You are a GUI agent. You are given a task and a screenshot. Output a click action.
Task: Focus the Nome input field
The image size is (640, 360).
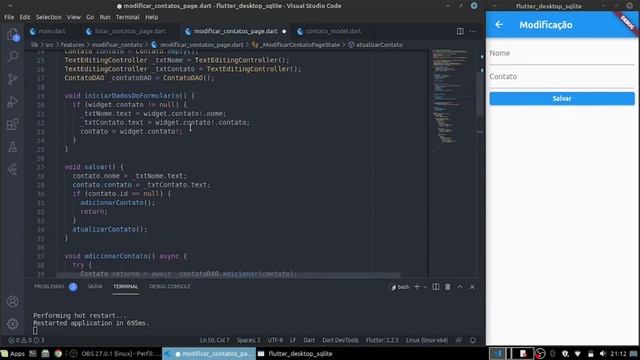coord(562,53)
